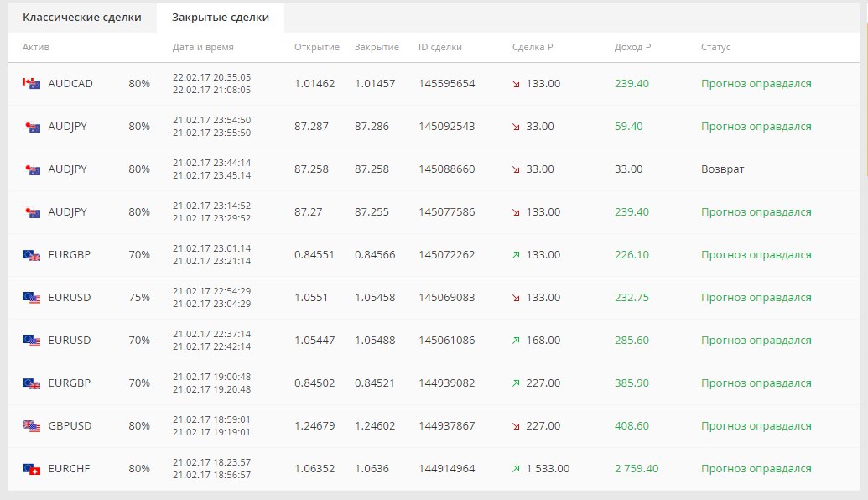Click the GBPUSD currency flag icon
Viewport: 868px width, 500px height.
(x=31, y=426)
